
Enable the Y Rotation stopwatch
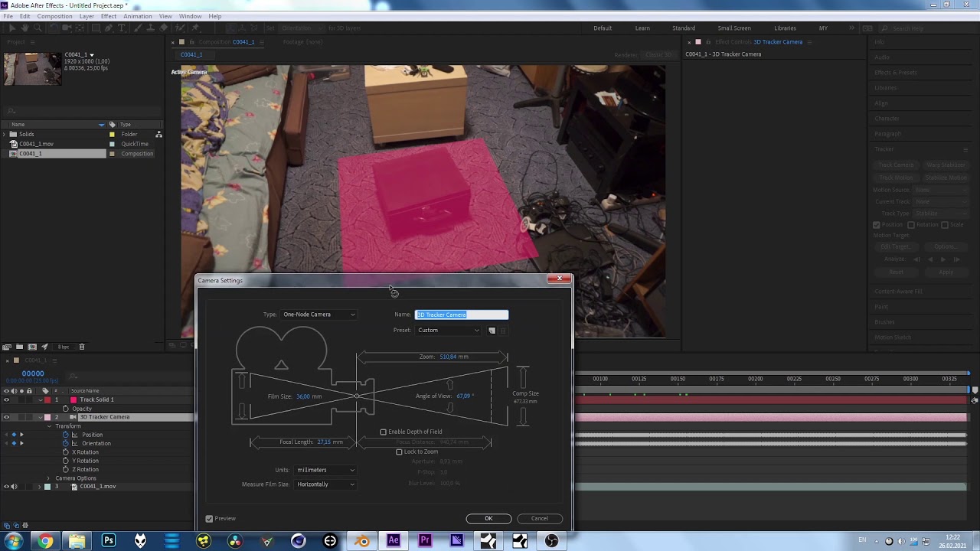pos(66,461)
